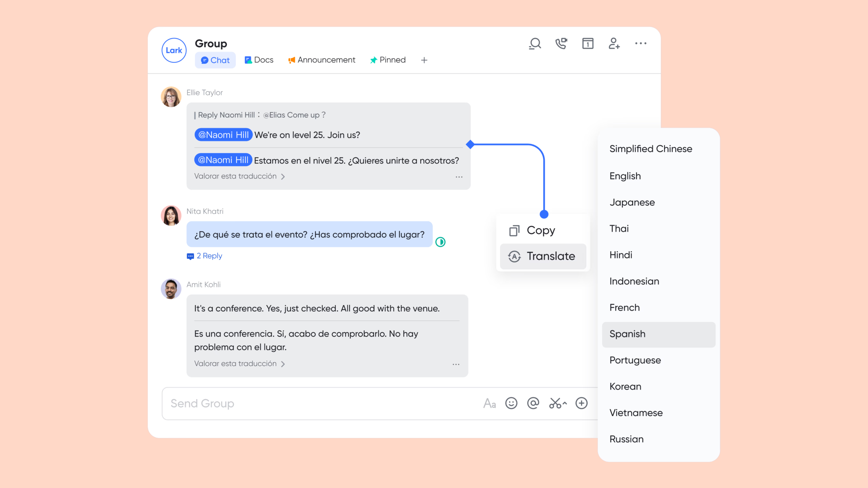Screen dimensions: 868x488
Task: Toggle the Aa text formatting icon
Action: point(489,403)
